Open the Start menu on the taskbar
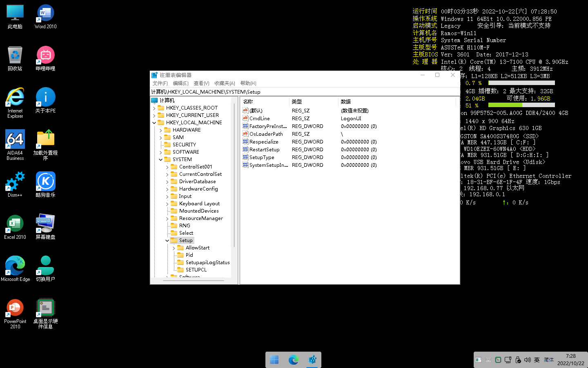The width and height of the screenshot is (588, 368). click(x=274, y=360)
